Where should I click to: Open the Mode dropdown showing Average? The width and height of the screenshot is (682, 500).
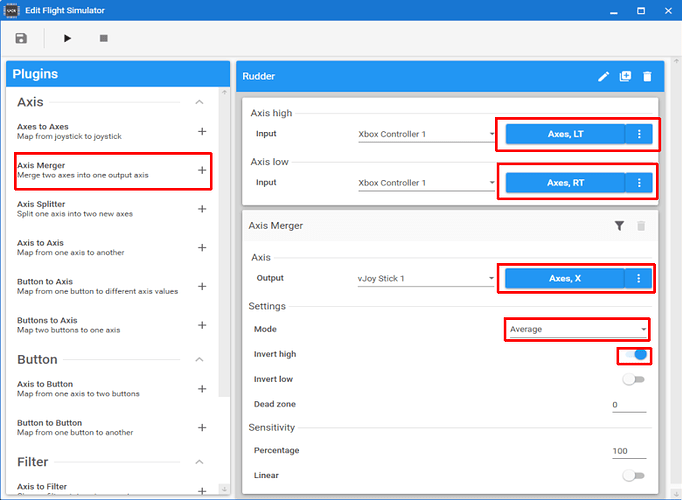pos(578,330)
